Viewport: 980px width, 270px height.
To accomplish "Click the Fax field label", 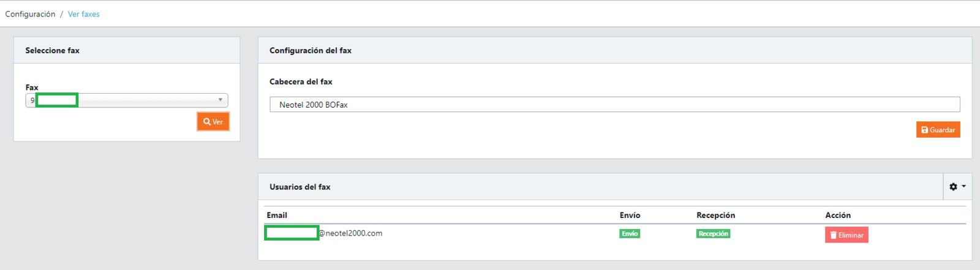I will [x=32, y=88].
